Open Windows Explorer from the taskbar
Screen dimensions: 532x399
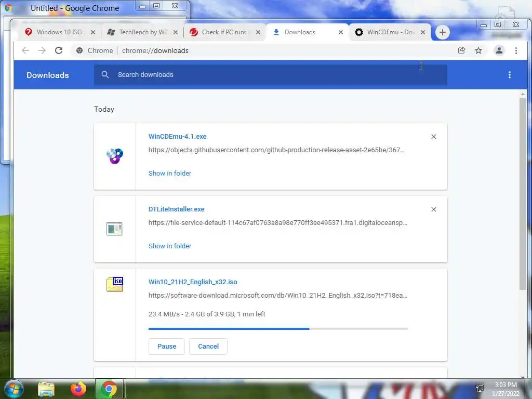(46, 389)
